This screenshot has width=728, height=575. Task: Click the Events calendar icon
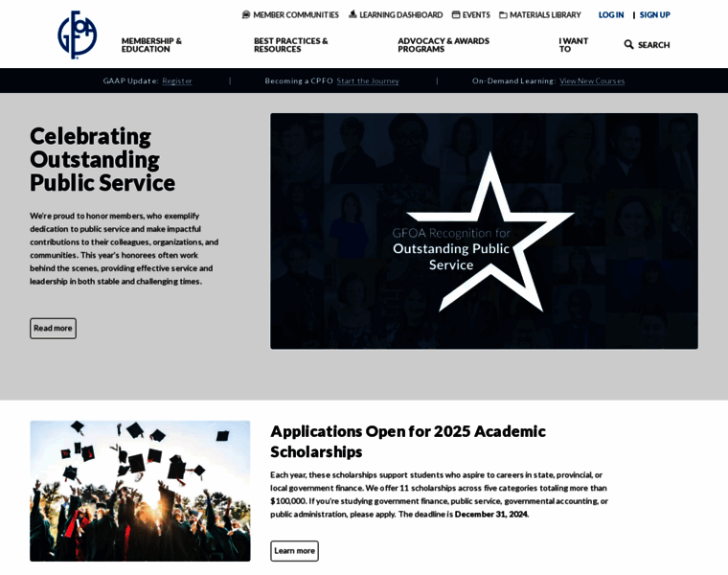click(x=456, y=15)
